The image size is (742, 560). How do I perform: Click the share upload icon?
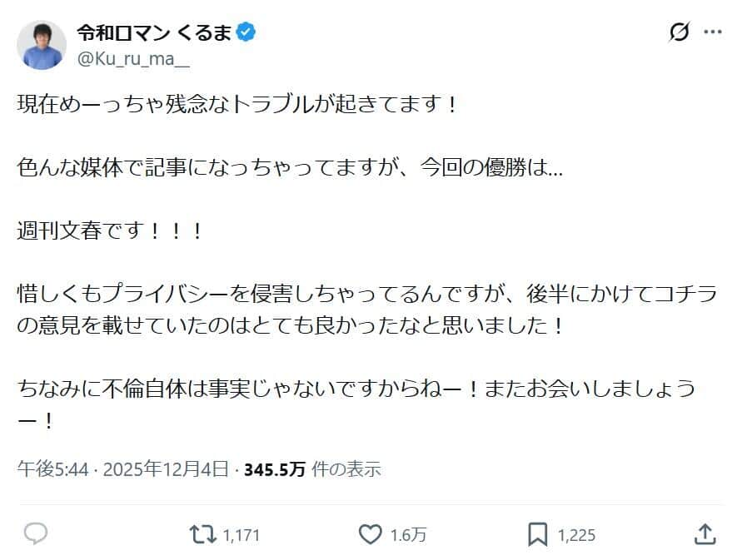click(705, 534)
